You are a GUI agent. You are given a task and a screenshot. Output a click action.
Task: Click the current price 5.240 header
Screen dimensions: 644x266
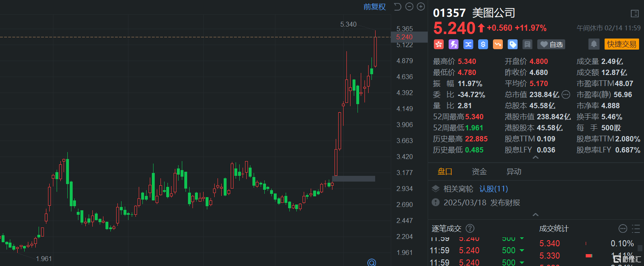(454, 28)
